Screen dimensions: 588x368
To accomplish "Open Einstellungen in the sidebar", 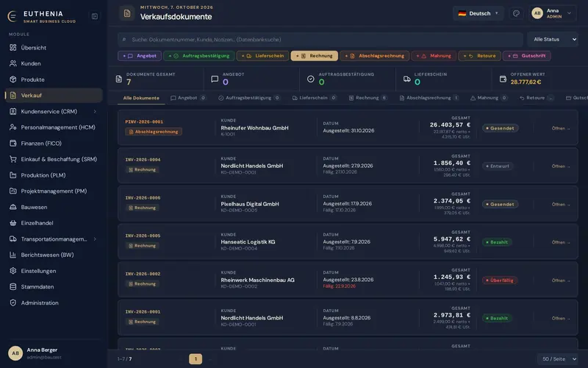I will point(54,271).
